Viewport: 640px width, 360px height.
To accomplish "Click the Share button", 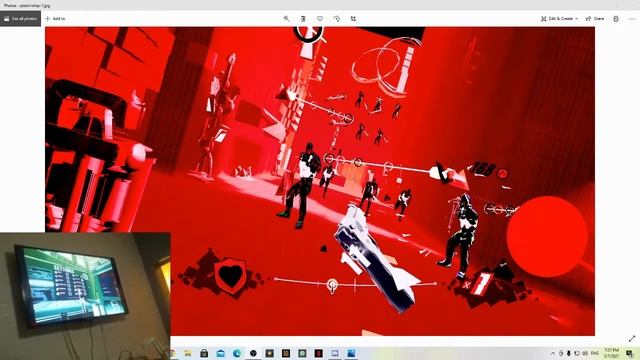I will [x=595, y=19].
